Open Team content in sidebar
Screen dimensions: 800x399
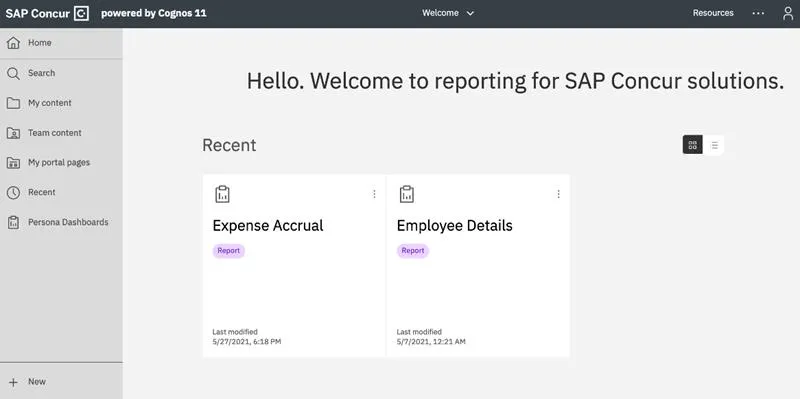(61, 133)
